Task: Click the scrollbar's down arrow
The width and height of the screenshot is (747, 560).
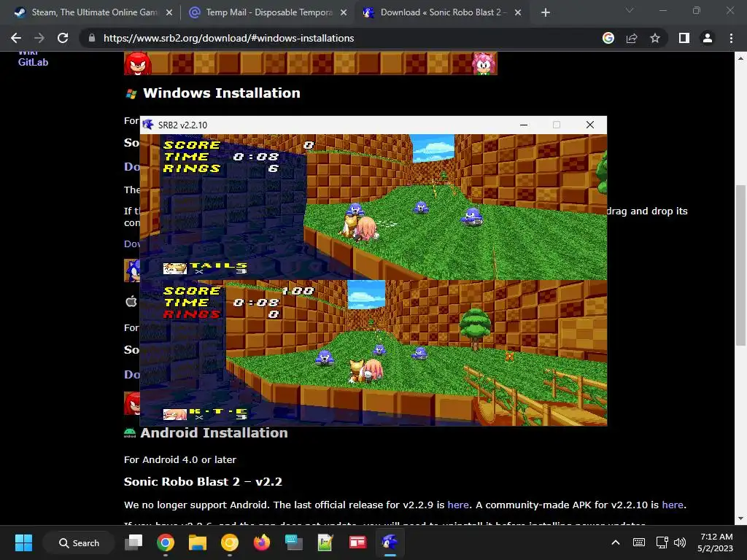Action: click(x=740, y=518)
